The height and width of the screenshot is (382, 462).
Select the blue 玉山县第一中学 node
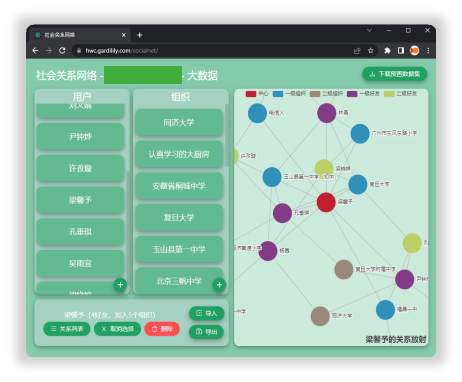pos(272,177)
